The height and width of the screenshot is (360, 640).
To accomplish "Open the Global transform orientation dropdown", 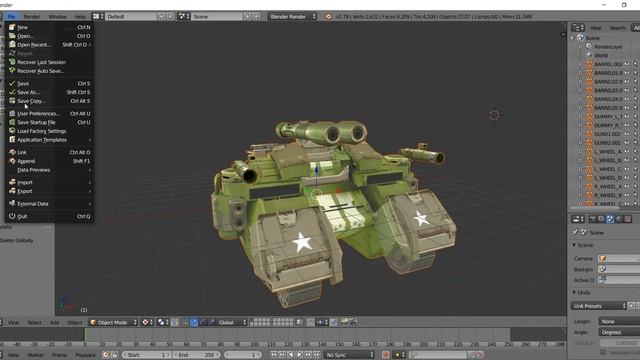I will coord(232,322).
